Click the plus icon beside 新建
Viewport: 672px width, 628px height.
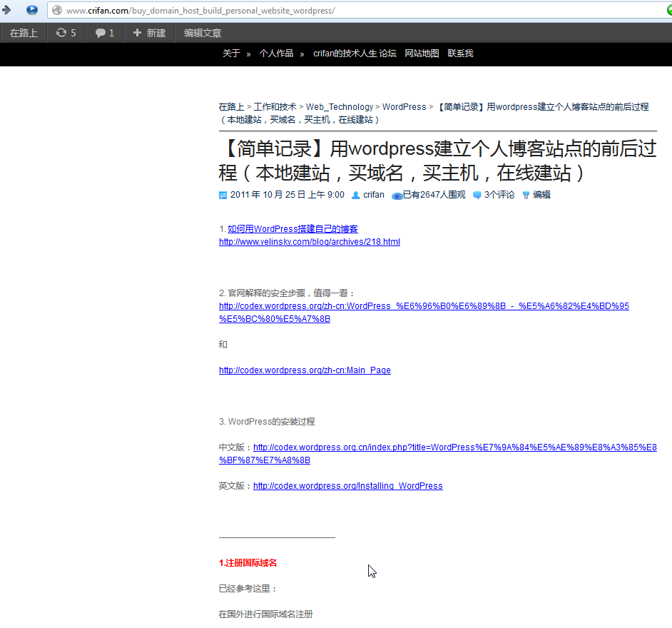(x=137, y=33)
